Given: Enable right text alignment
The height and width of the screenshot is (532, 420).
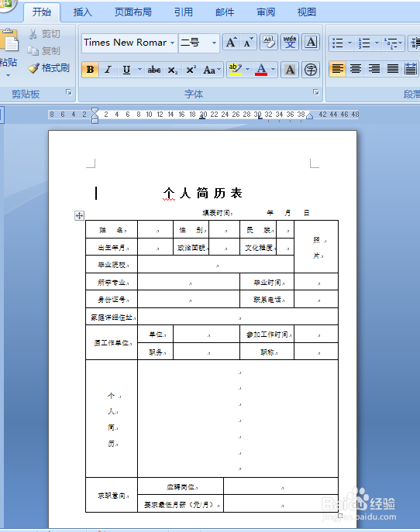Looking at the screenshot, I should tap(374, 69).
